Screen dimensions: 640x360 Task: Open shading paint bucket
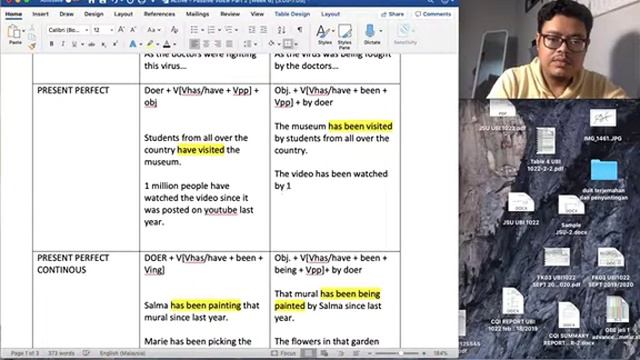tap(272, 44)
